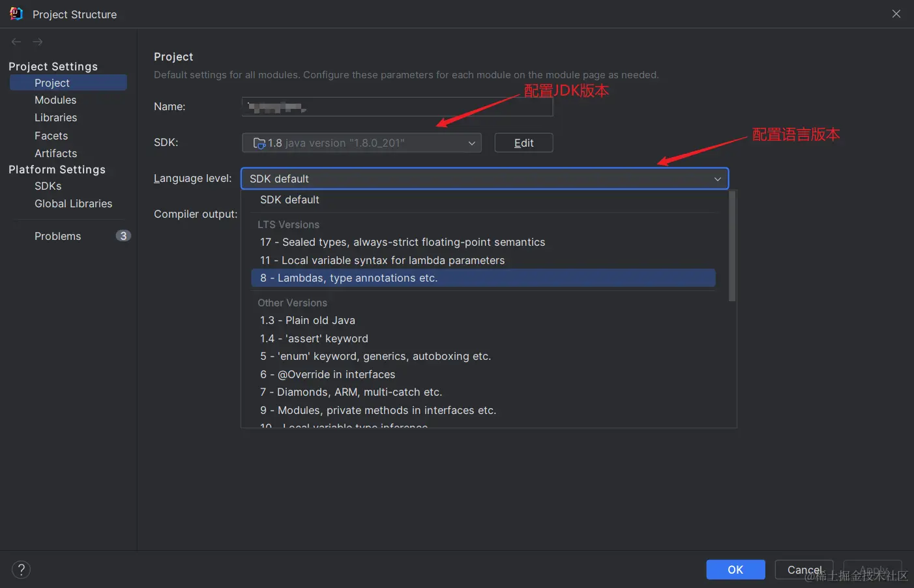Click the Problems count badge 3
This screenshot has height=588, width=914.
coord(123,236)
